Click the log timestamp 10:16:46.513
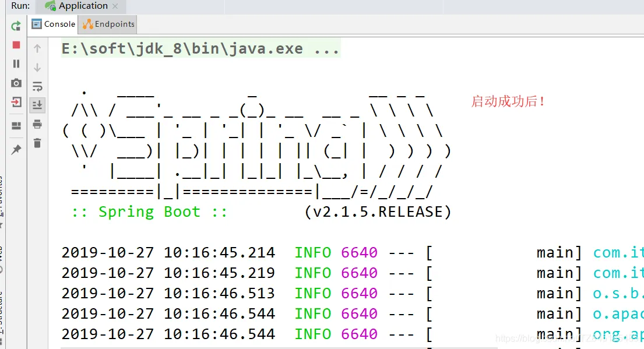The width and height of the screenshot is (644, 349). click(219, 294)
